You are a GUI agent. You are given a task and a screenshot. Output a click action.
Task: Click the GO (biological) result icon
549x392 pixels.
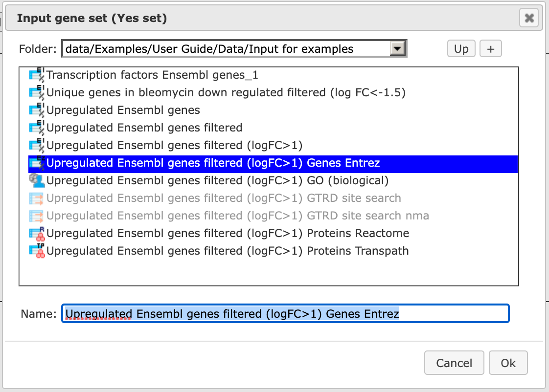pos(37,180)
